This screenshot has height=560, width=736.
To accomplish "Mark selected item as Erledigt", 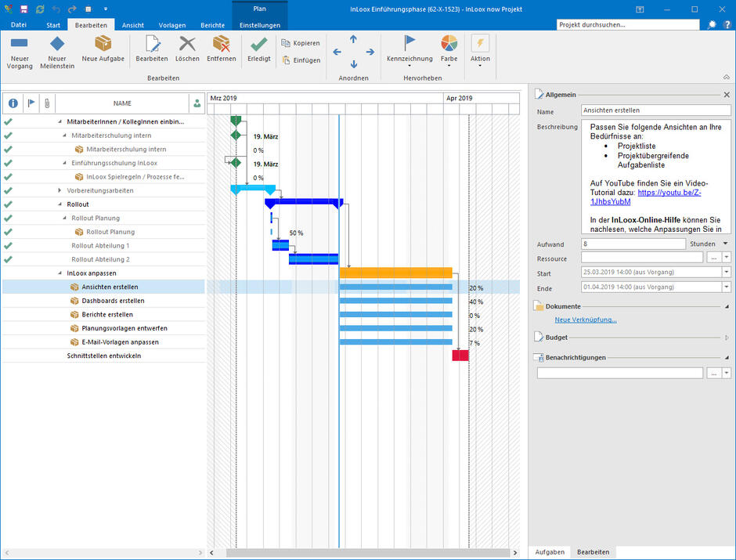I will pyautogui.click(x=259, y=44).
